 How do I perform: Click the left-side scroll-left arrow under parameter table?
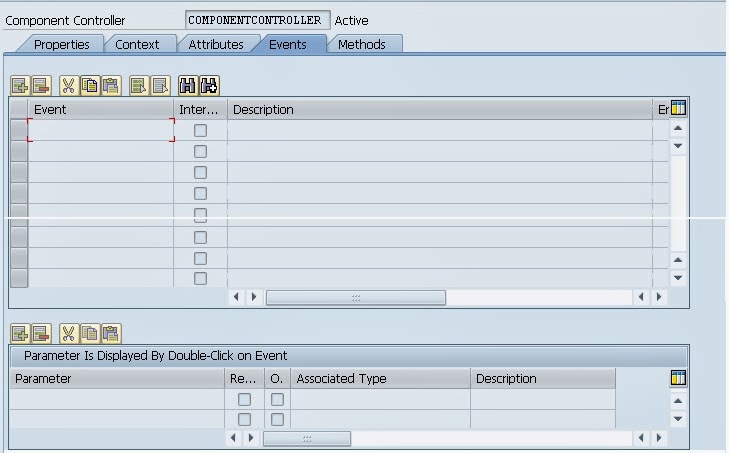(233, 438)
